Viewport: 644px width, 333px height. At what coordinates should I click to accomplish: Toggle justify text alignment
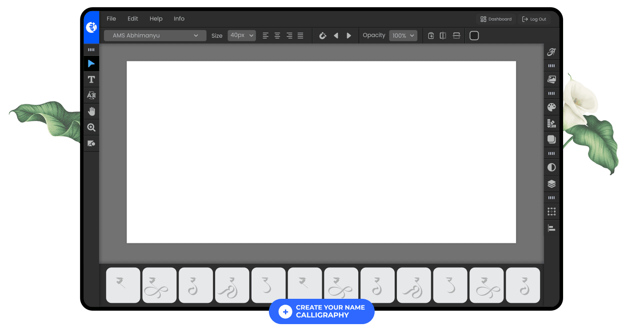(300, 36)
